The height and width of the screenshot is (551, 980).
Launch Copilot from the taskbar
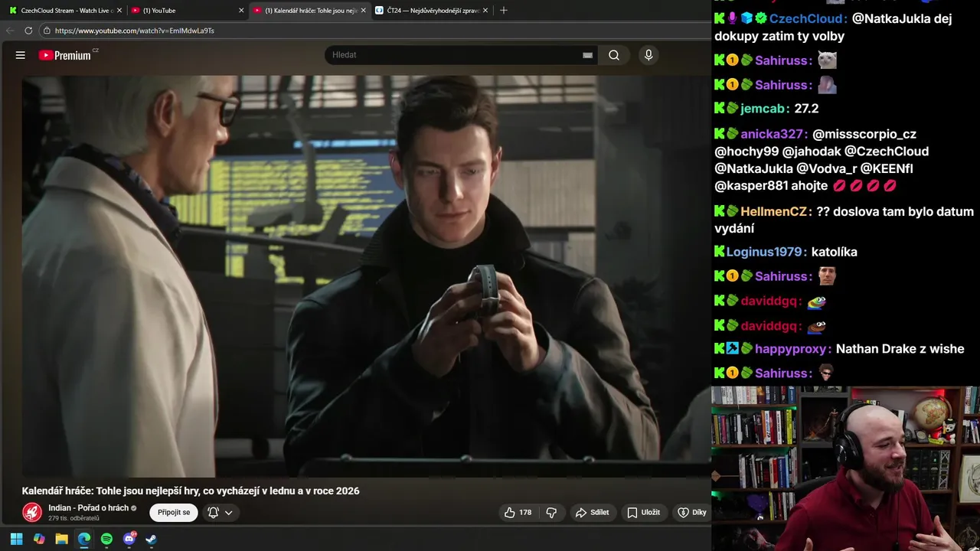click(39, 539)
